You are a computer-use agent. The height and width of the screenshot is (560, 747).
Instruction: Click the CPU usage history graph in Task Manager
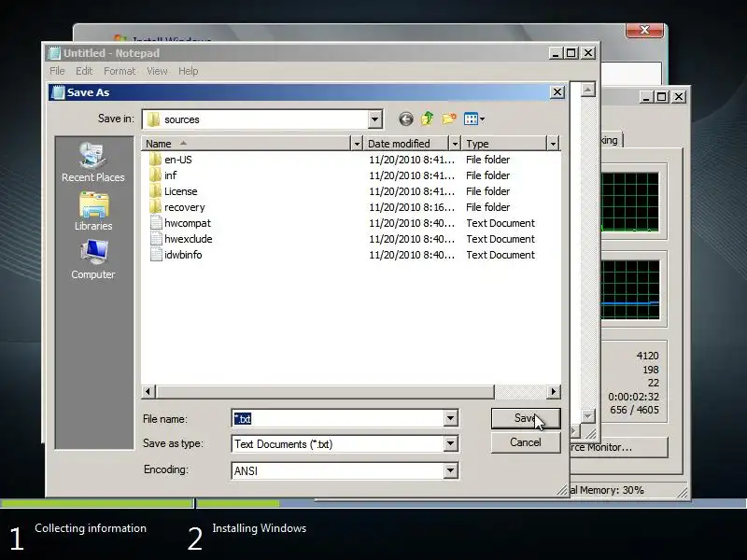click(x=629, y=202)
